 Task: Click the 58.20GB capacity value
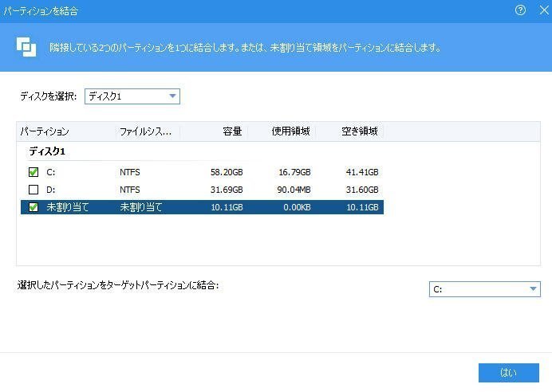(227, 172)
